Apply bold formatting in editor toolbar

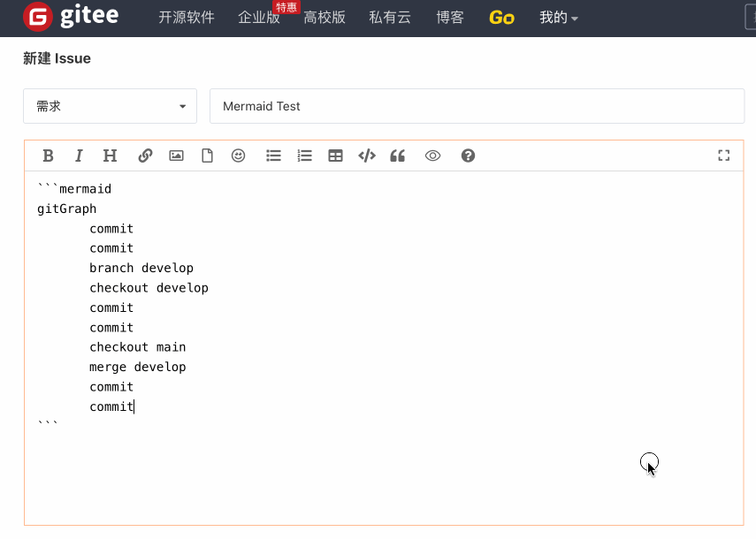point(48,156)
